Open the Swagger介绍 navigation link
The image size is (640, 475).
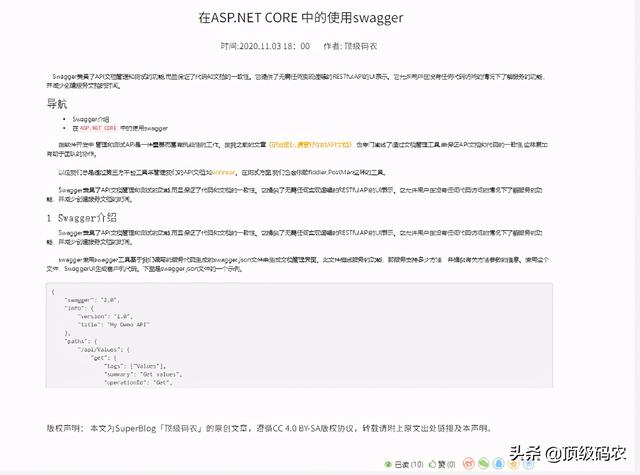91,119
